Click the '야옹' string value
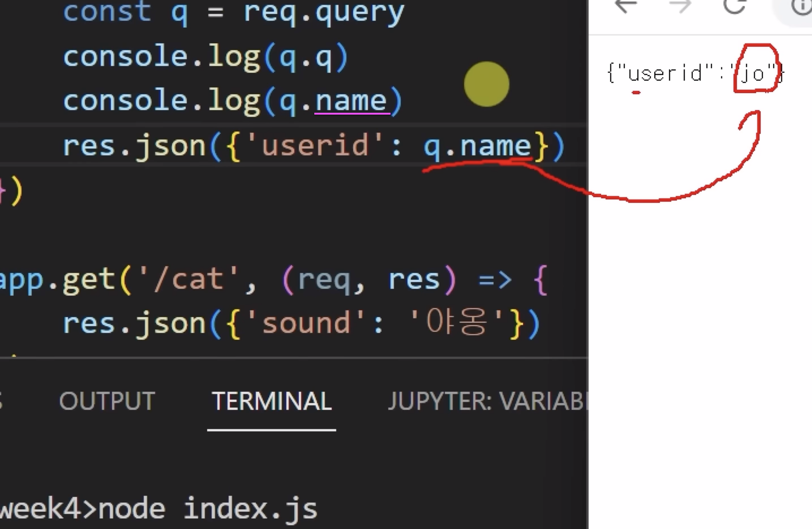Image resolution: width=812 pixels, height=529 pixels. (456, 323)
